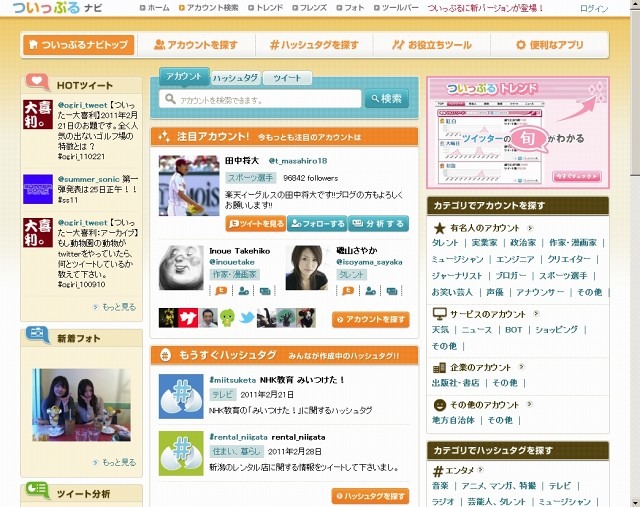Click the #miitsuketa hashtag link
The width and height of the screenshot is (640, 507).
coord(233,380)
